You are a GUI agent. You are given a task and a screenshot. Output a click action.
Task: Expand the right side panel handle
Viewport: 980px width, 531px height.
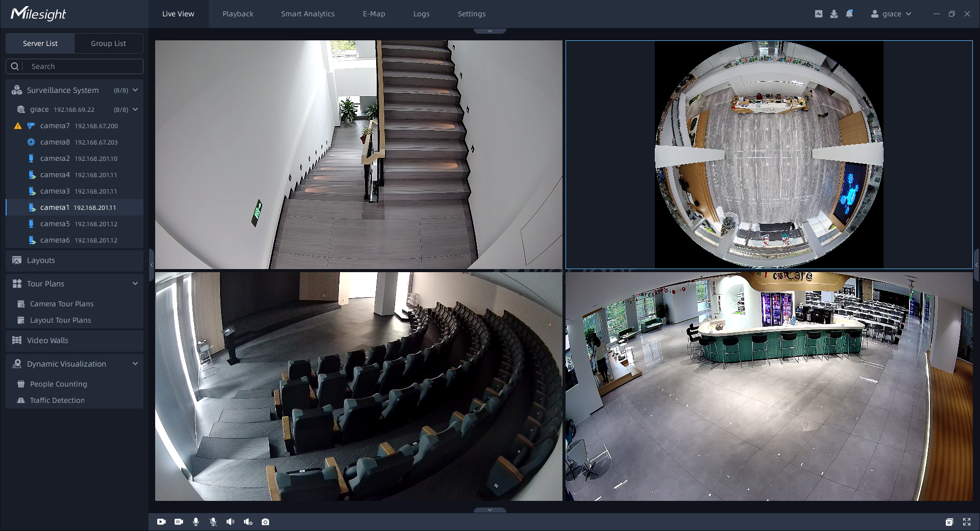coord(976,265)
